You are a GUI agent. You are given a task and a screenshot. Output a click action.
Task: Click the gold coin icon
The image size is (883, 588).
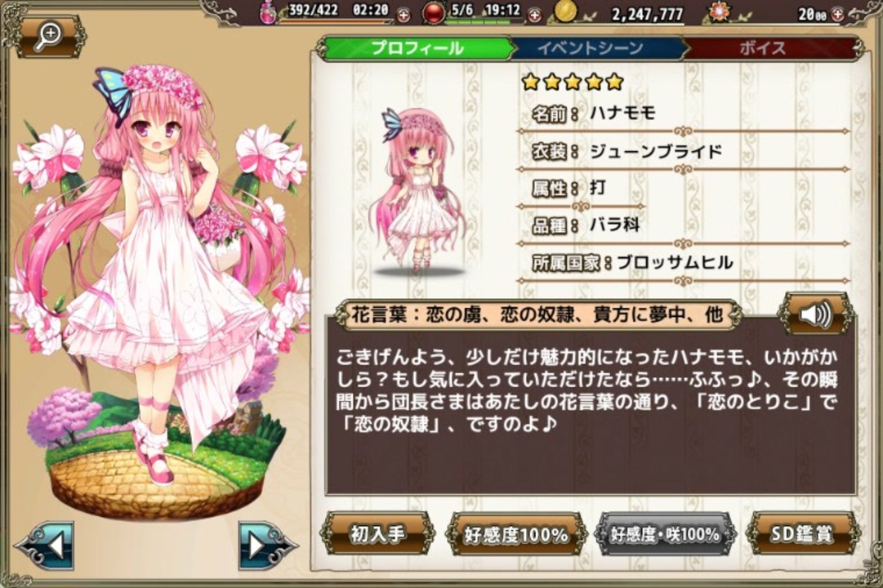564,11
